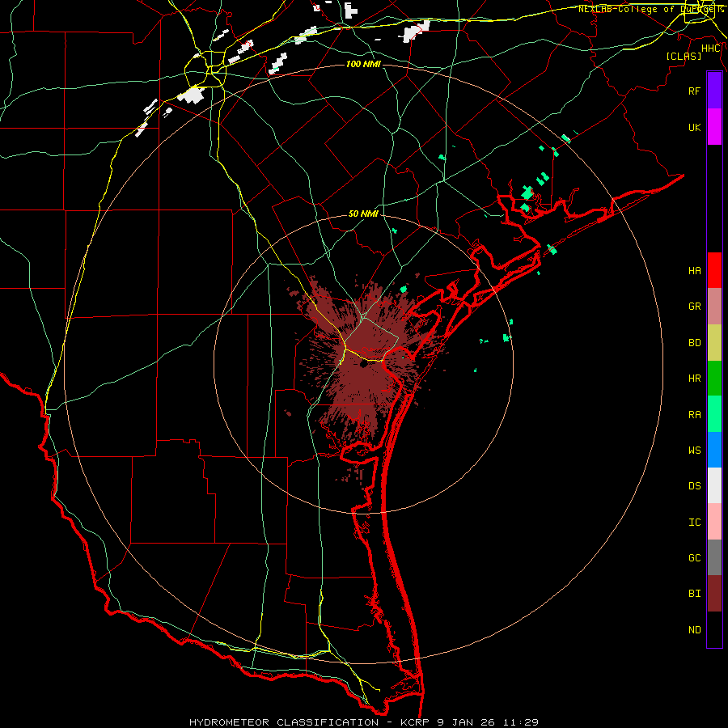Click the HHC product label
728x728 pixels.
click(711, 49)
